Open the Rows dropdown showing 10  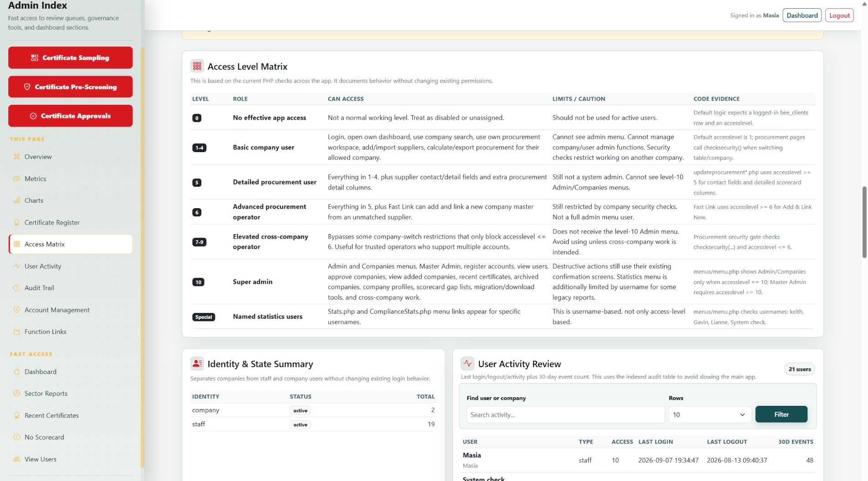[x=710, y=414]
